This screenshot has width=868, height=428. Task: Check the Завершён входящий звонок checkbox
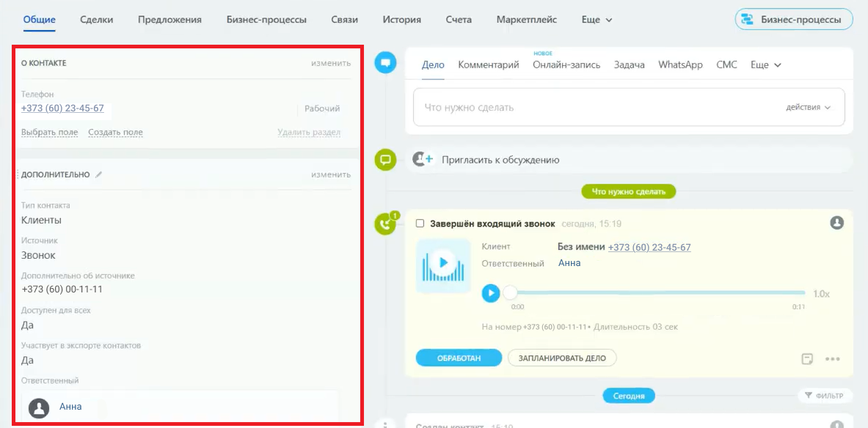(420, 224)
